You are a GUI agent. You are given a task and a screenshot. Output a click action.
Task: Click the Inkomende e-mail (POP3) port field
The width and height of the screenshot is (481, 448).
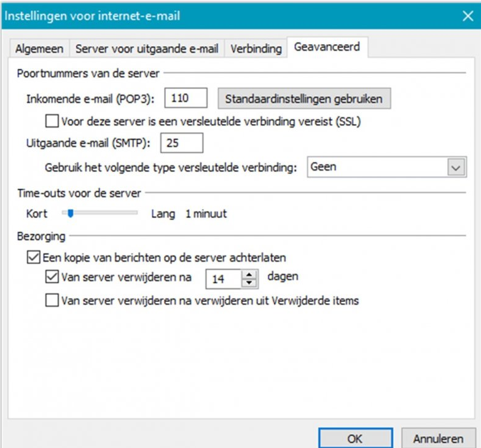[186, 98]
